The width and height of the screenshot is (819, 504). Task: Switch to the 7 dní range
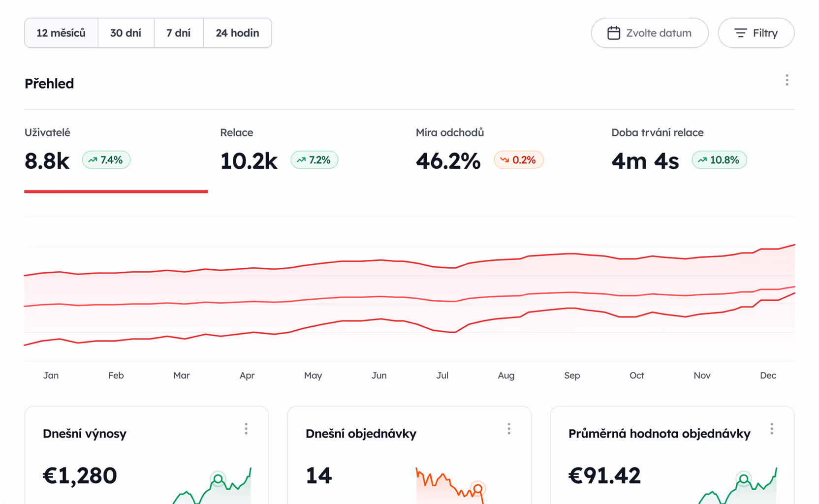pos(178,33)
